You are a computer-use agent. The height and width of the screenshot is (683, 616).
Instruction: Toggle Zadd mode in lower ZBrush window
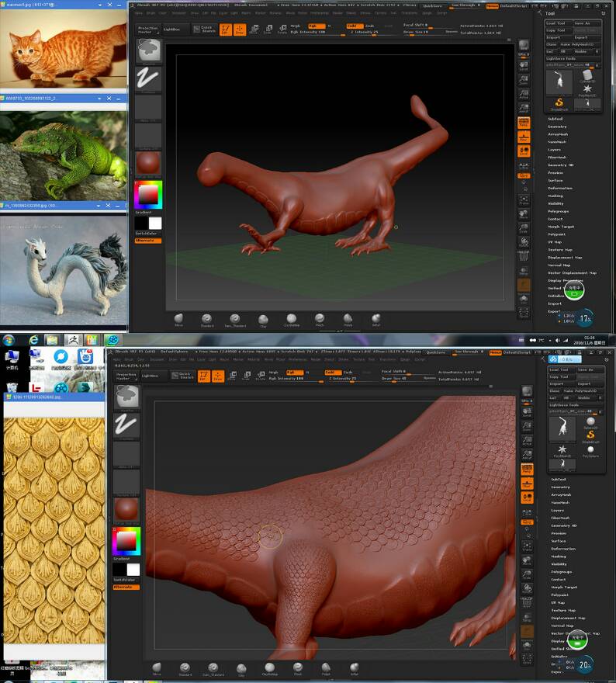333,373
